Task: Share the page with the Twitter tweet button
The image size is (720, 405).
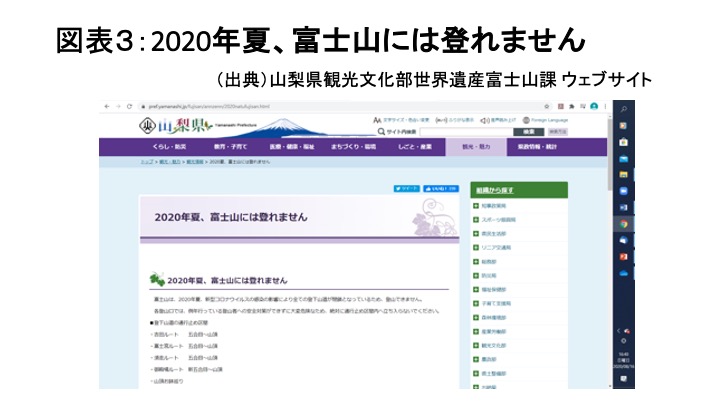Action: 406,188
